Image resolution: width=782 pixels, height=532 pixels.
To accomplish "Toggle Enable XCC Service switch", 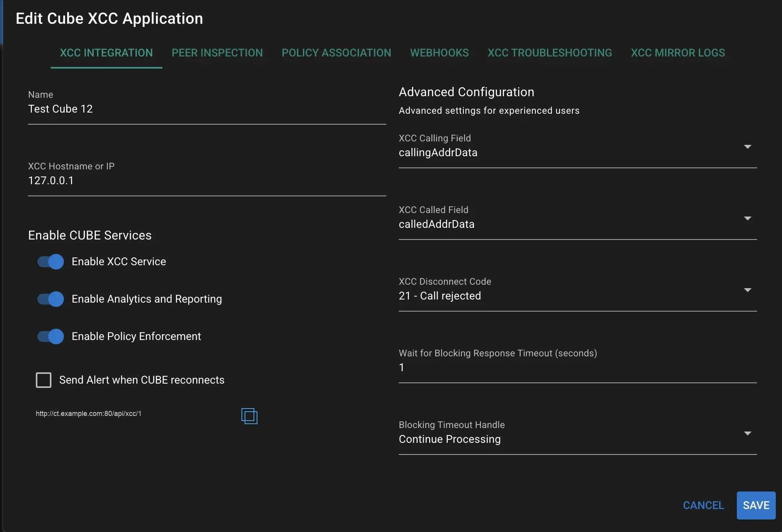I will [x=51, y=262].
